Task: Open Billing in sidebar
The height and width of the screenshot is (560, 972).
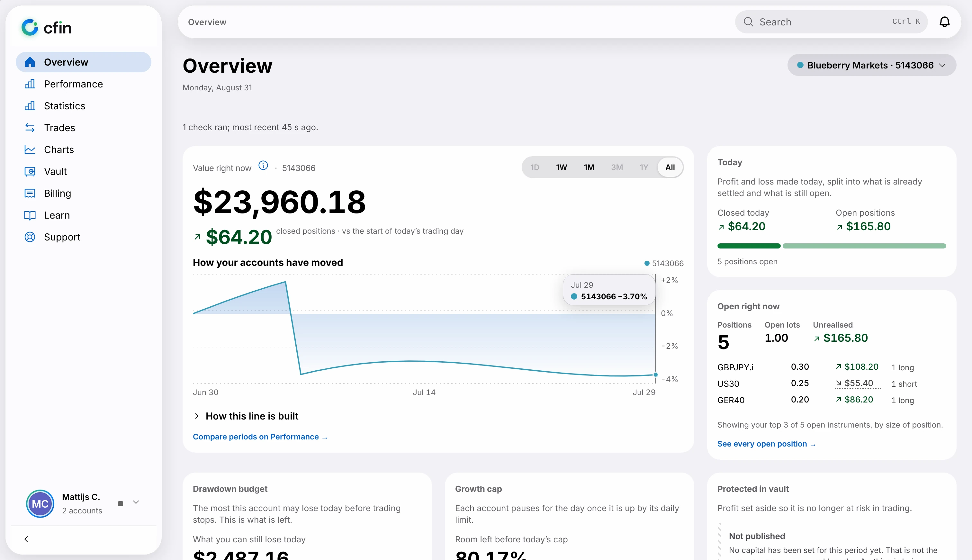Action: point(84,193)
